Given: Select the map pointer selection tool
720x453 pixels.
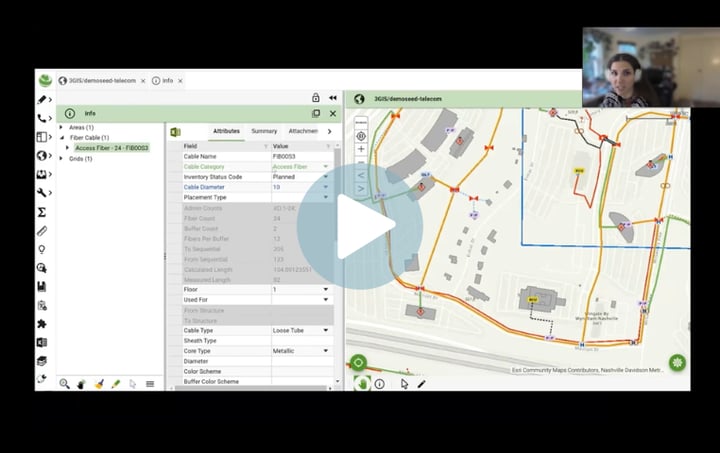Looking at the screenshot, I should [404, 384].
